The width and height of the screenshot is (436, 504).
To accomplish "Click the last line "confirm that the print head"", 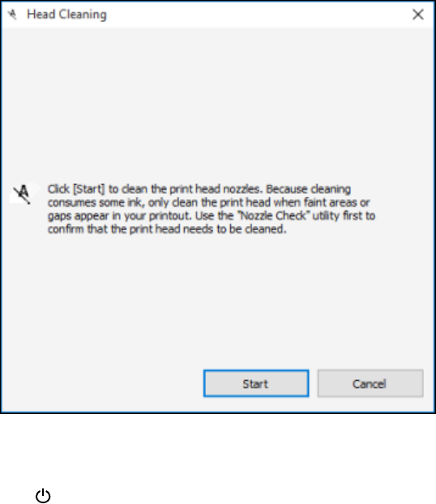I will [x=167, y=229].
